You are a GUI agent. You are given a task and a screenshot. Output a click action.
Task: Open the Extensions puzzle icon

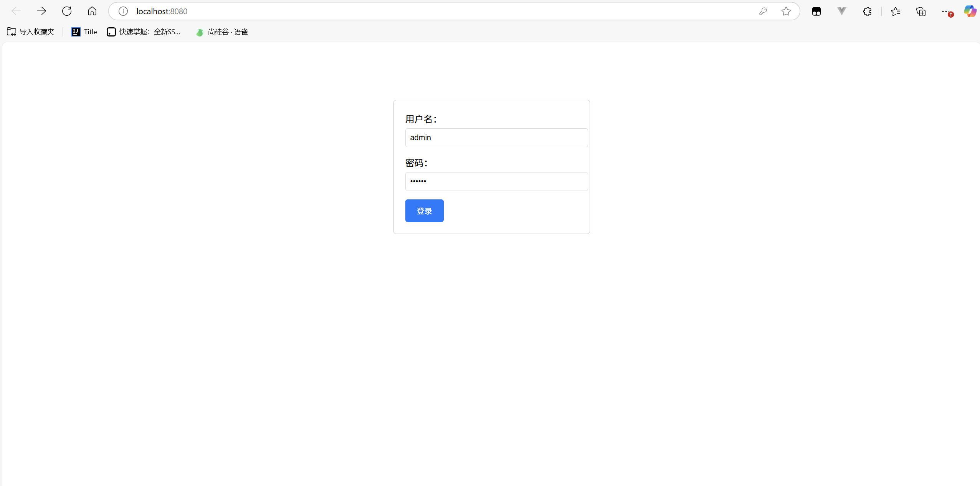(x=867, y=12)
